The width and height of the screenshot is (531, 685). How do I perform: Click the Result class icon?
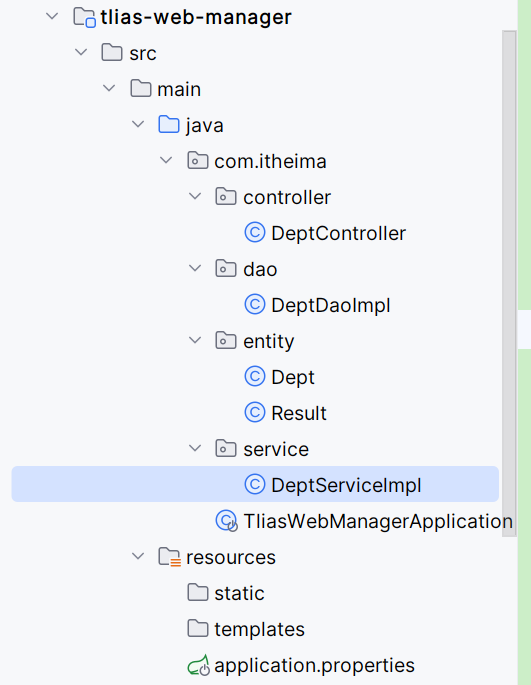[255, 413]
